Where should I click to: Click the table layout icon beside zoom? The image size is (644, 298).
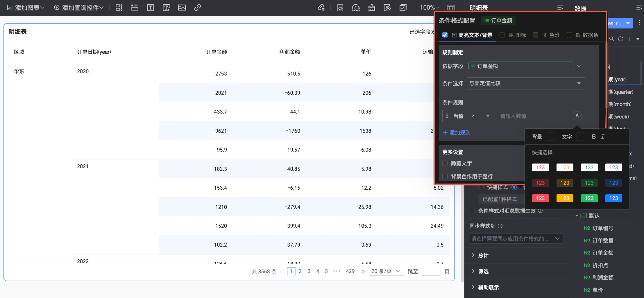coord(451,8)
